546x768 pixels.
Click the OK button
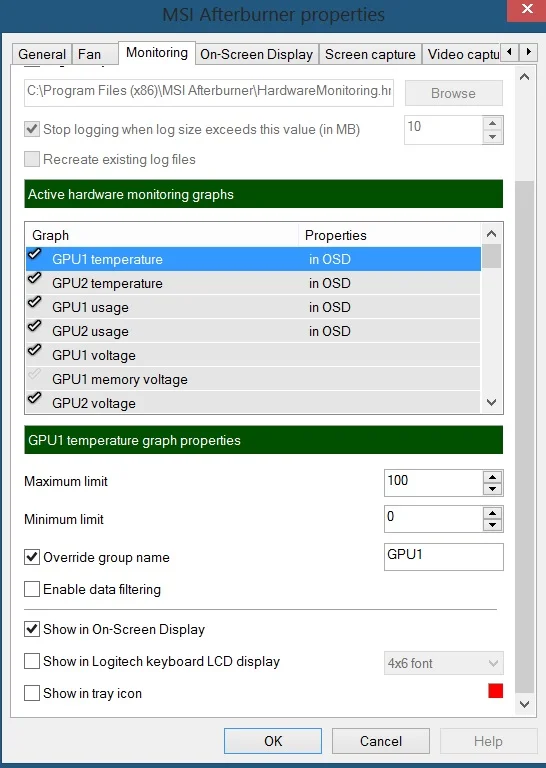tap(273, 741)
